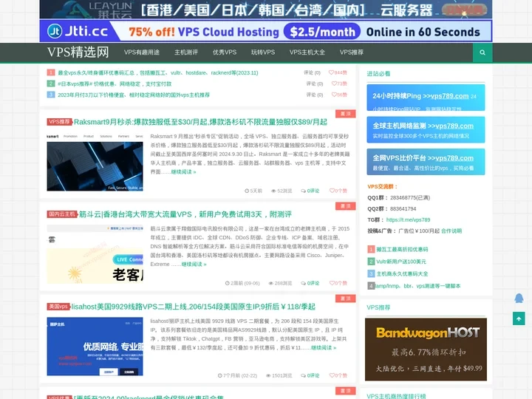Open comments icon on 筋斗云 post

point(303,283)
